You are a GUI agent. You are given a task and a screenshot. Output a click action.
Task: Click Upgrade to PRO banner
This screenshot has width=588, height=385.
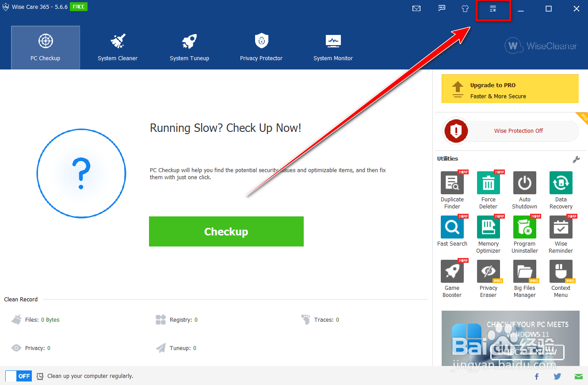510,89
